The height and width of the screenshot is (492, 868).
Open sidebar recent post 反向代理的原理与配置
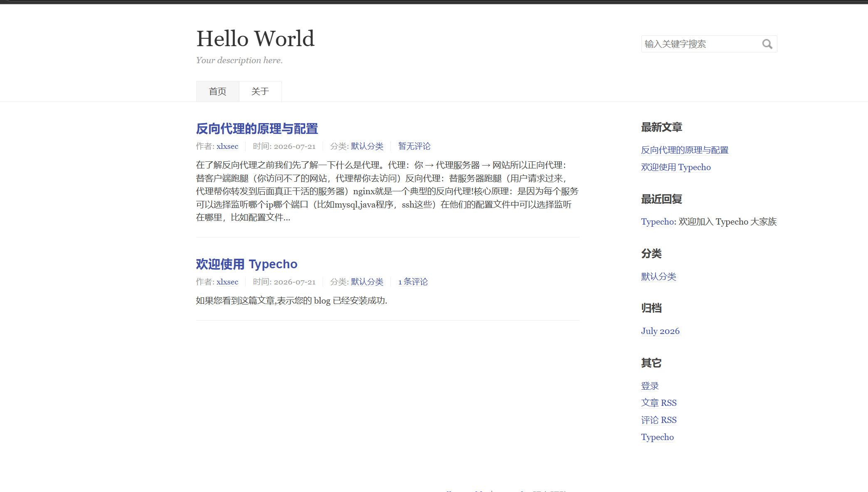click(x=685, y=150)
